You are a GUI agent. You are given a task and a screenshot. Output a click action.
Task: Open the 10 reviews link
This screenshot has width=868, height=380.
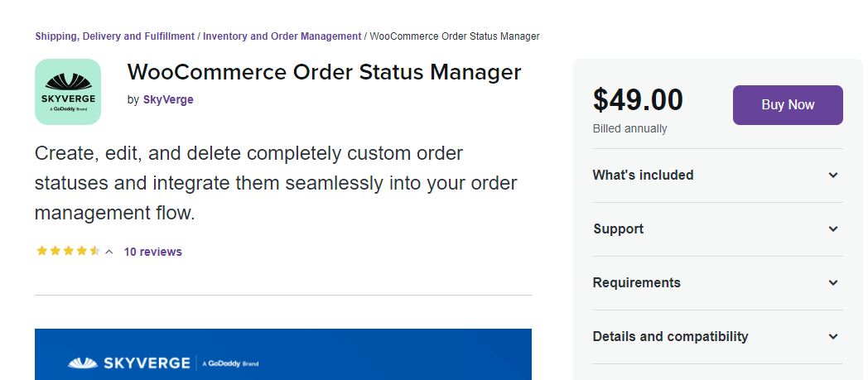point(152,252)
